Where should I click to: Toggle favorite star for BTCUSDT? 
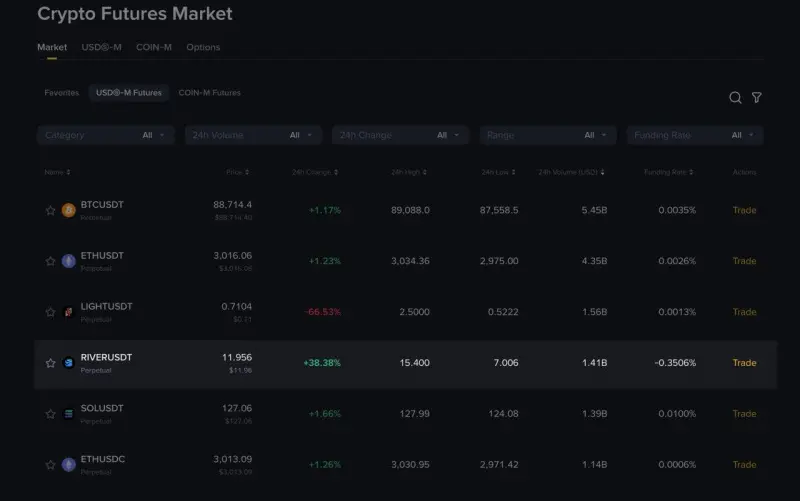point(50,210)
